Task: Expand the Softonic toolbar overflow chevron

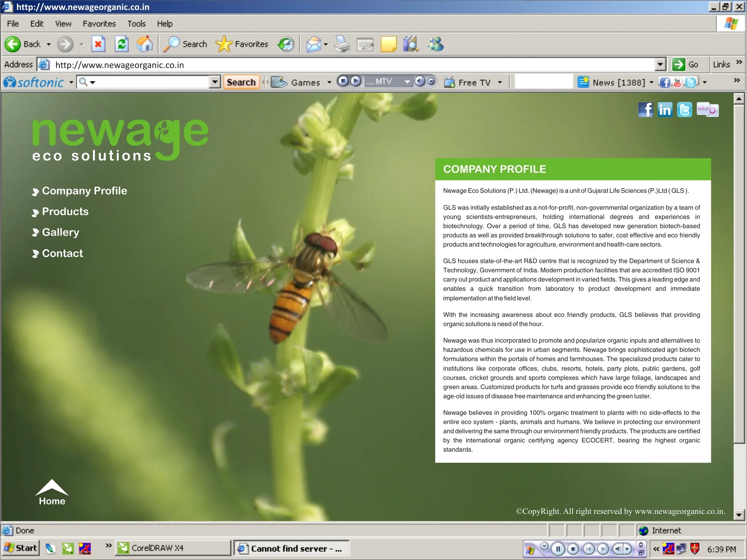Action: 737,80
